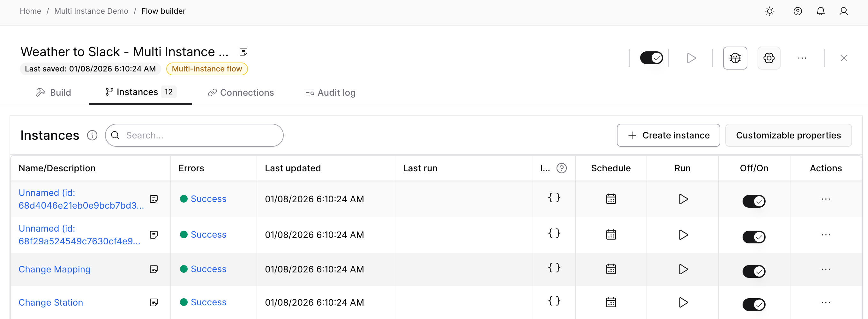Click Create instance button
Viewport: 868px width, 319px height.
(668, 135)
